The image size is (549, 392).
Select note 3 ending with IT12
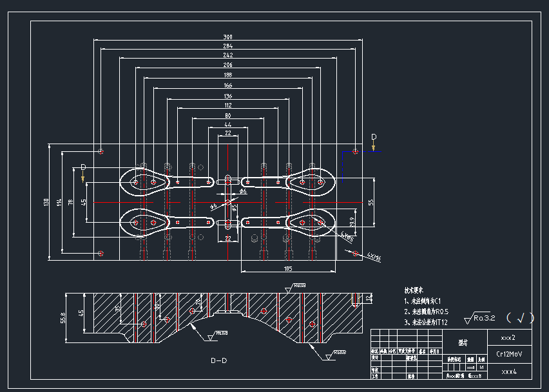click(x=426, y=322)
